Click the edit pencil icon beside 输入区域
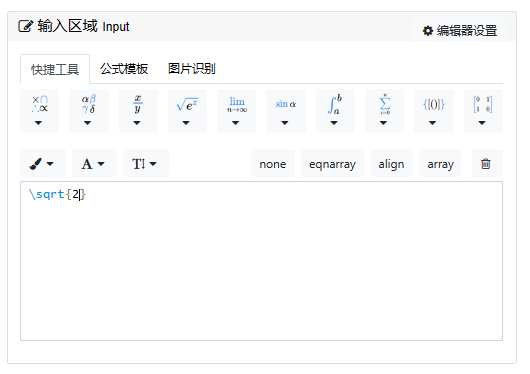The width and height of the screenshot is (530, 374). coord(26,26)
